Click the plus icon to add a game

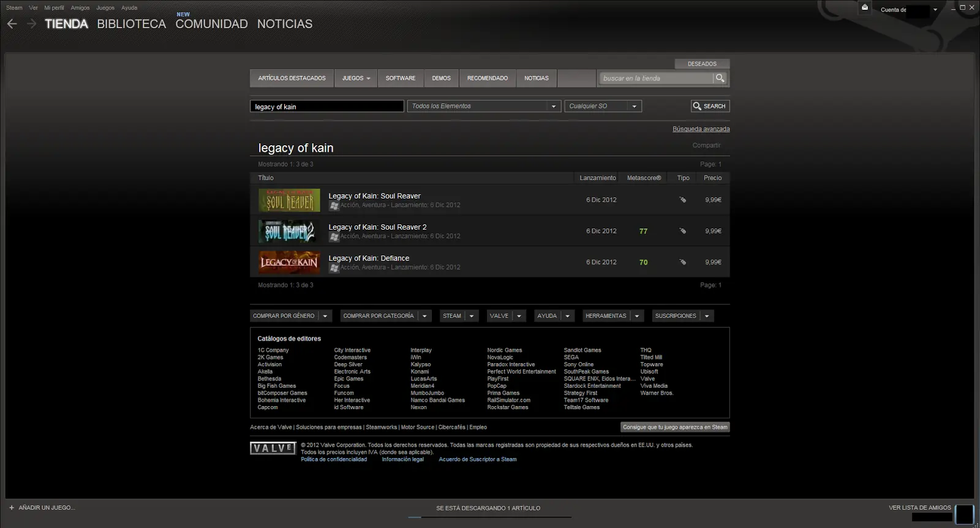tap(11, 507)
